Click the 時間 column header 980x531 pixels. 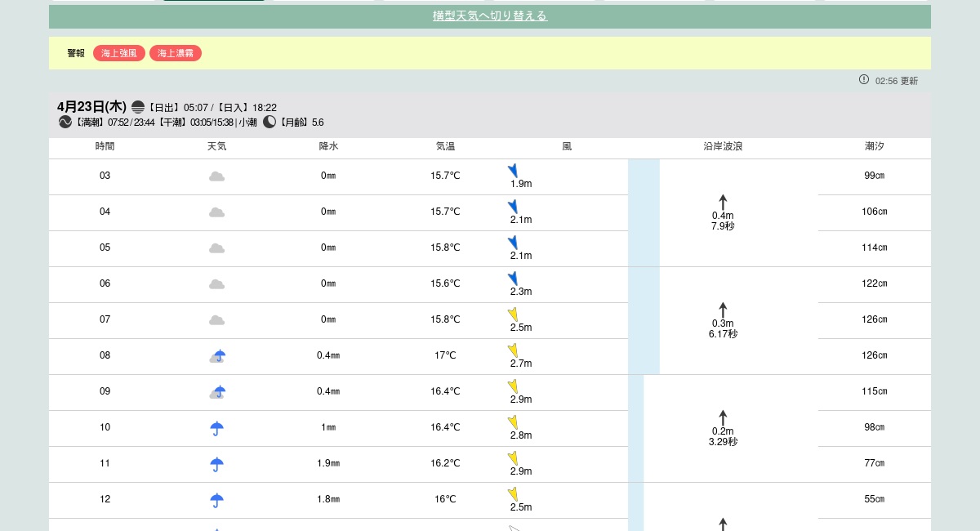[x=105, y=147]
